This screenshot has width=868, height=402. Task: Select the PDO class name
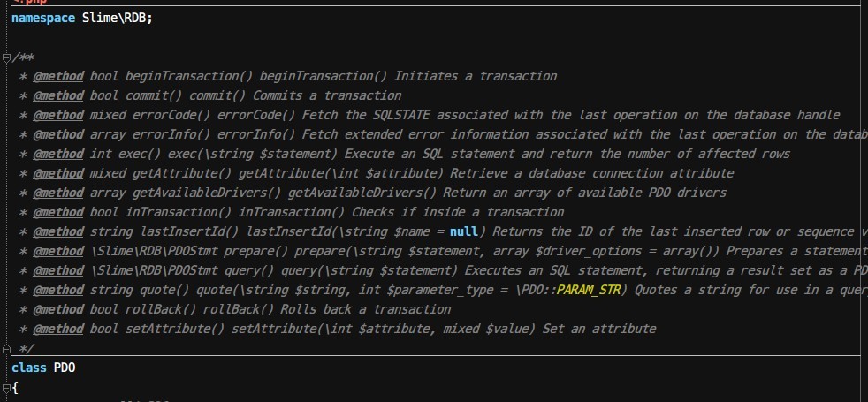point(65,368)
